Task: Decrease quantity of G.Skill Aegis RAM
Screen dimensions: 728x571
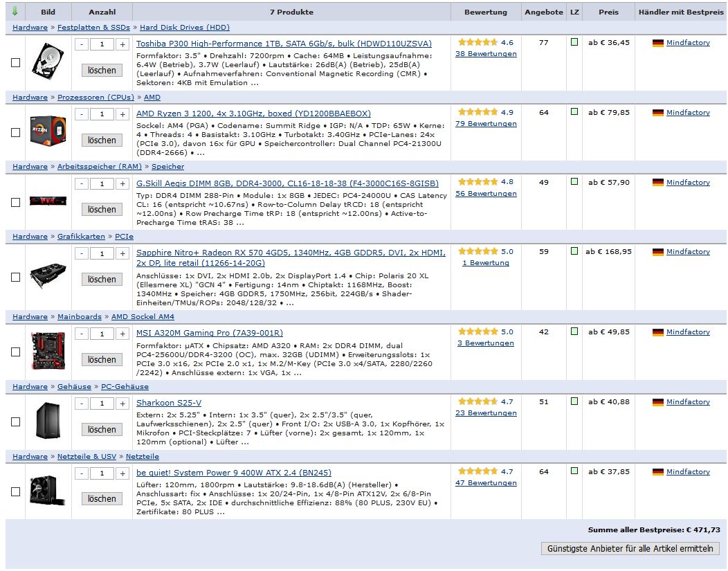Action: pos(82,184)
